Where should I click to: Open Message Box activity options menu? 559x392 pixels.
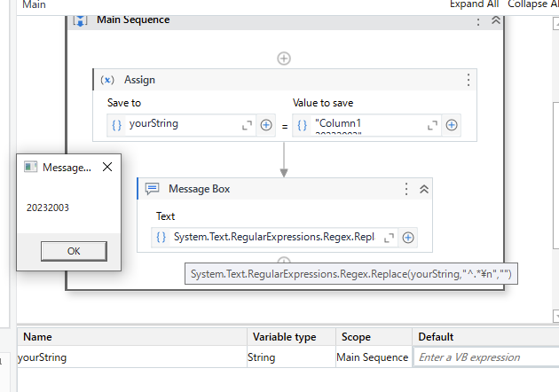click(x=406, y=189)
